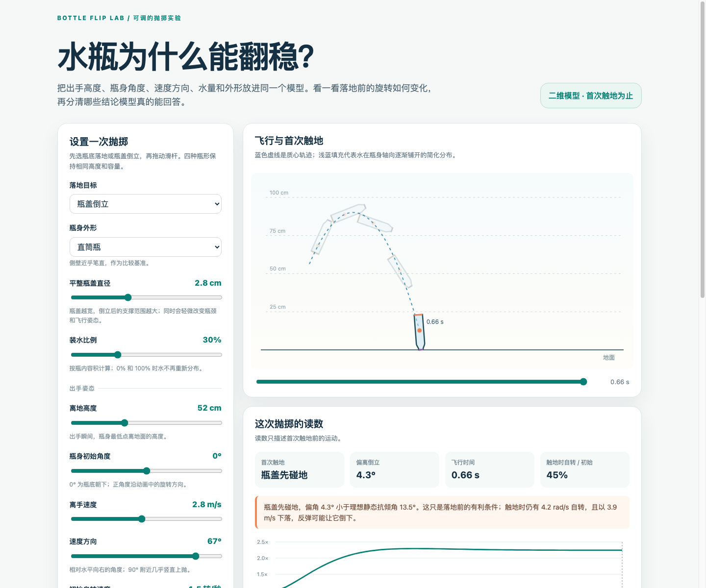The image size is (706, 588).
Task: Click the 触地时自转 / 初始 45% readout card
Action: 585,469
